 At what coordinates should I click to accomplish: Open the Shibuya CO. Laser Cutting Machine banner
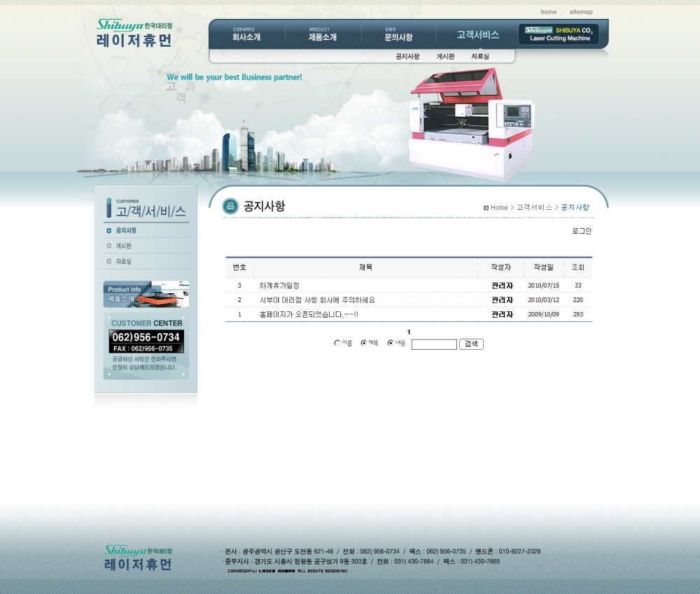click(559, 34)
